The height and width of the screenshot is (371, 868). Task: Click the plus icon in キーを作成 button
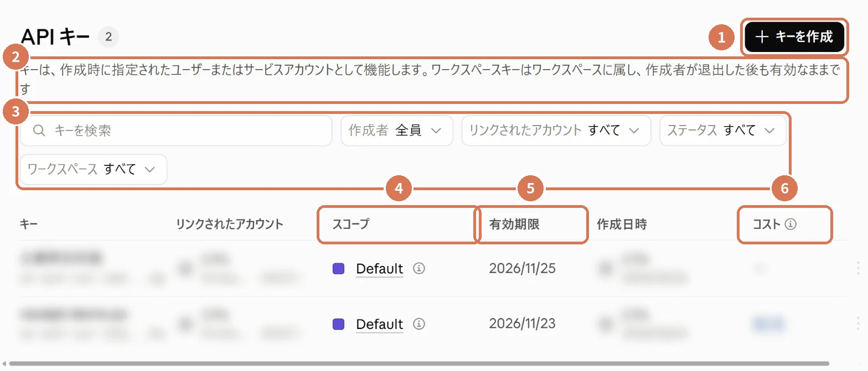(762, 37)
